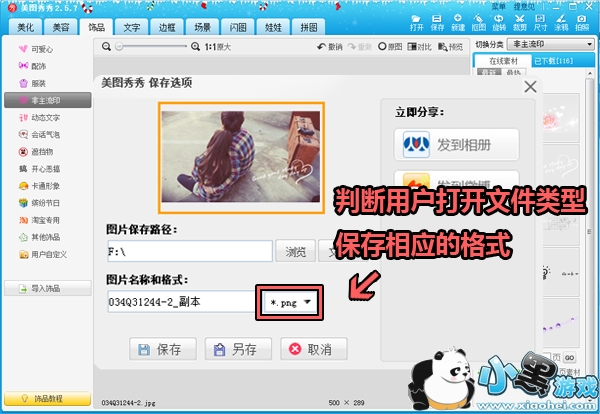
Task: Switch to the 拼图 tab
Action: 308,27
